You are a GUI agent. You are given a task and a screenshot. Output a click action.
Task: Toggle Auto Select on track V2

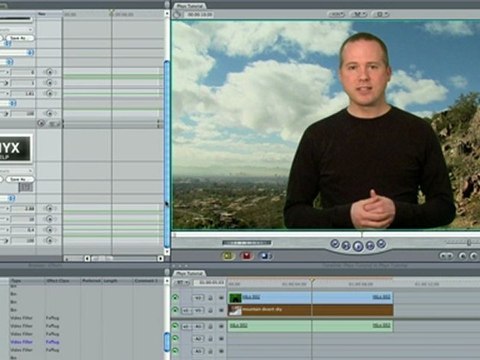point(221,298)
